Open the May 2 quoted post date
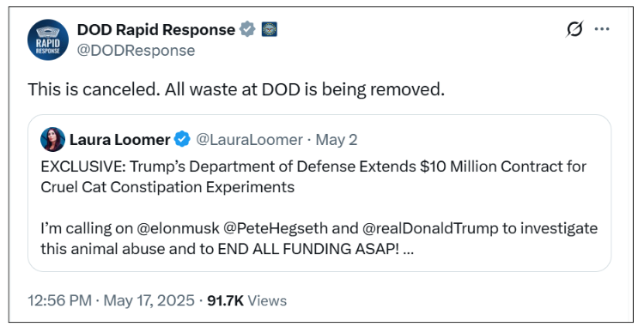The height and width of the screenshot is (327, 644). coord(337,140)
